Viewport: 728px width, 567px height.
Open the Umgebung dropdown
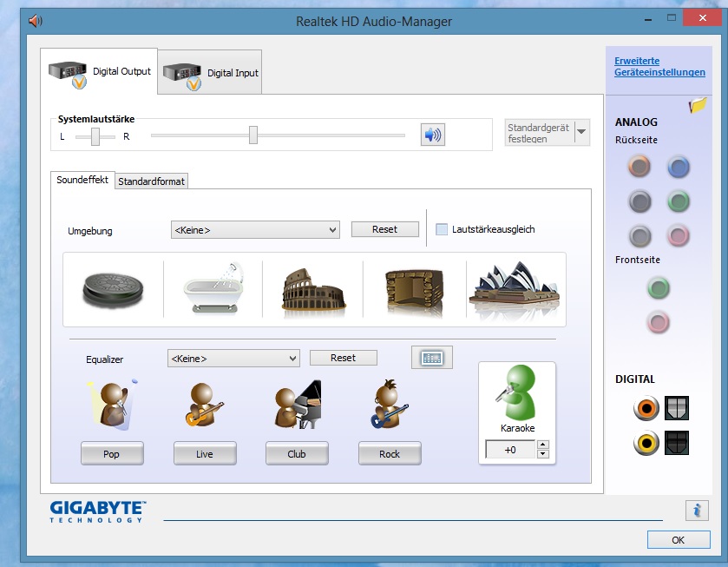tap(255, 230)
